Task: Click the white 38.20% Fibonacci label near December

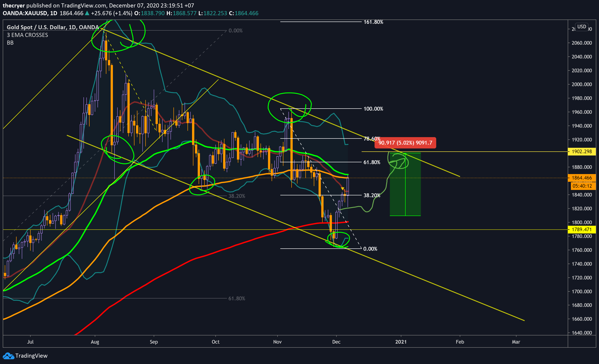Action: point(372,195)
